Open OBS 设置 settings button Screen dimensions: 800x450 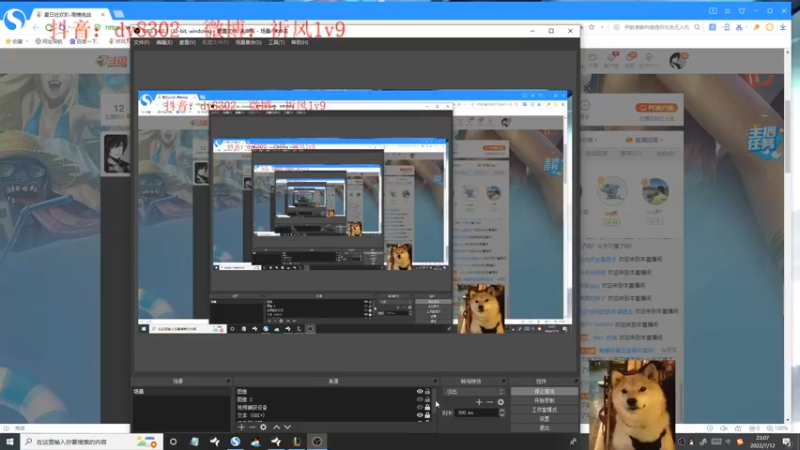[544, 419]
